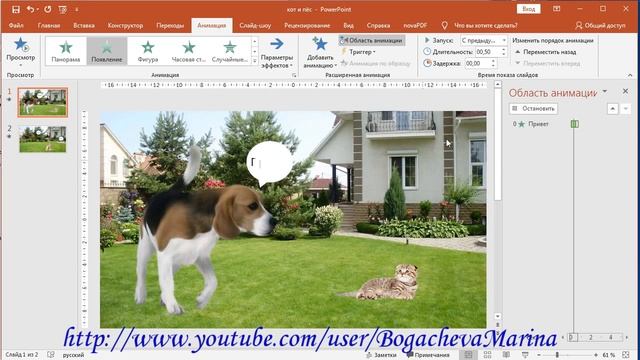Click the русский language indicator

(73, 355)
